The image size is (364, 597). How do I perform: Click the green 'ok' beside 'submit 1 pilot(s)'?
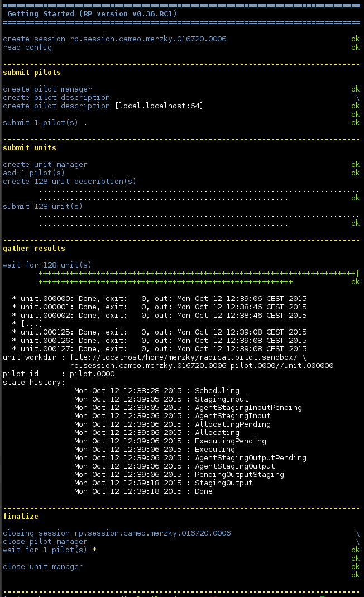coord(355,123)
